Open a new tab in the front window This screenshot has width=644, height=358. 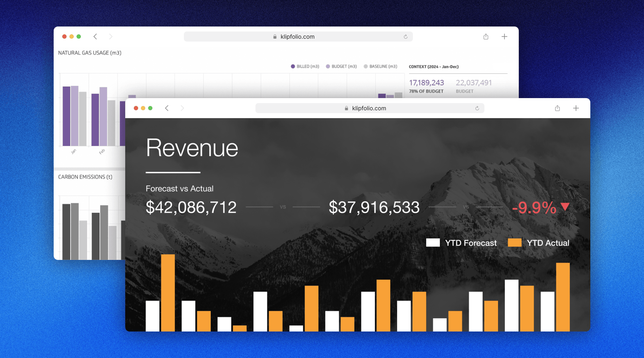click(576, 108)
